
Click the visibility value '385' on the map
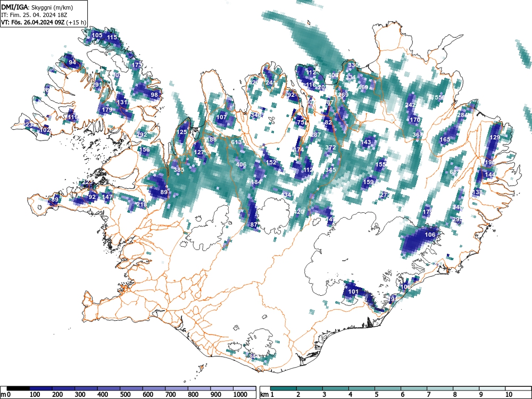pyautogui.click(x=179, y=170)
